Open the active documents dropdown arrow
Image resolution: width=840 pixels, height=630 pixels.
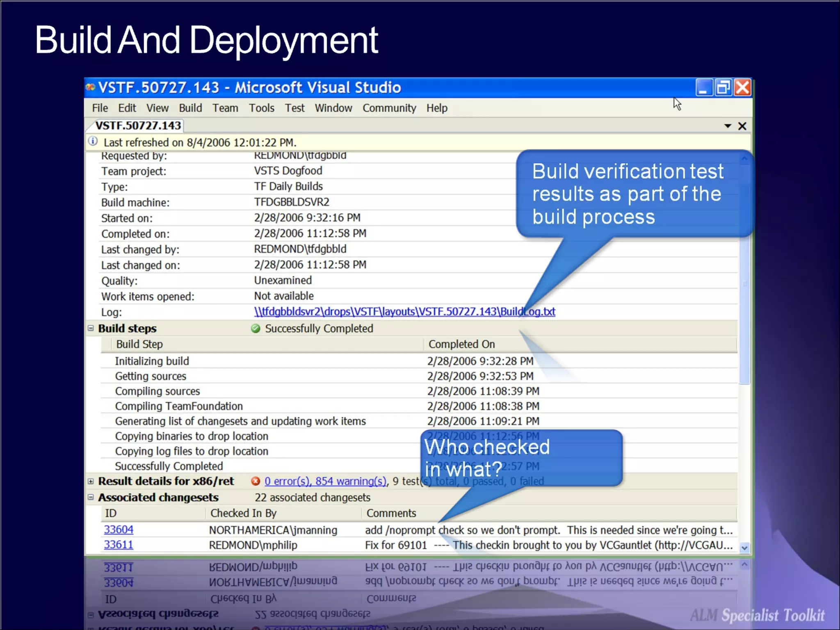pos(728,126)
